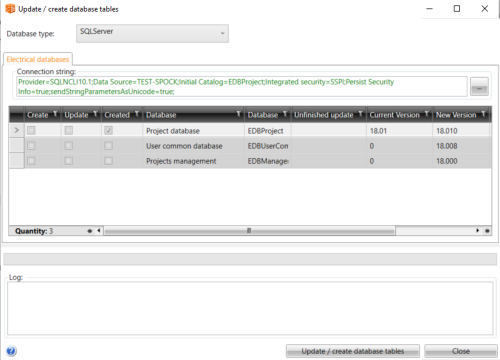Click Update / create database tables button
This screenshot has width=500, height=360.
[x=353, y=351]
